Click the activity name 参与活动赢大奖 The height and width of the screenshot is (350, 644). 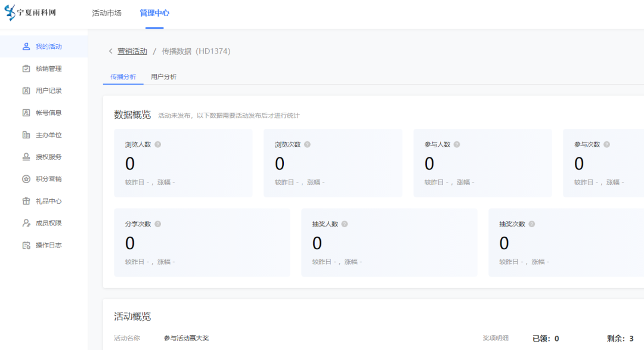coord(186,339)
